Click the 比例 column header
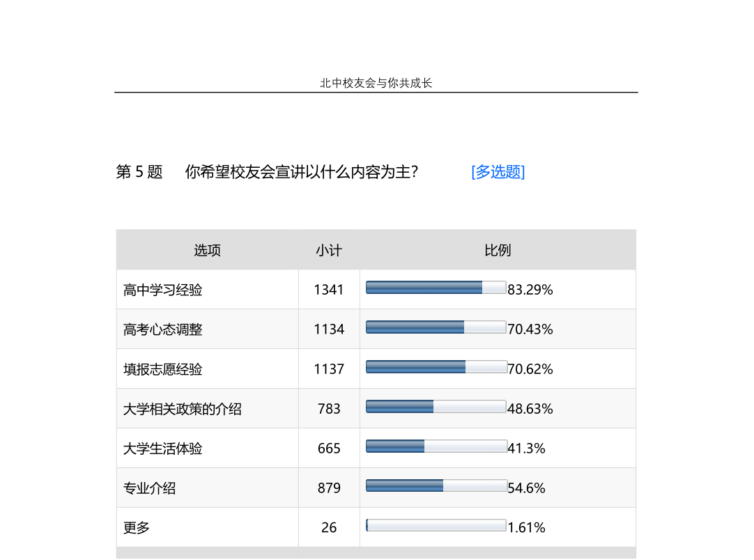Viewport: 754px width, 560px height. click(x=498, y=251)
